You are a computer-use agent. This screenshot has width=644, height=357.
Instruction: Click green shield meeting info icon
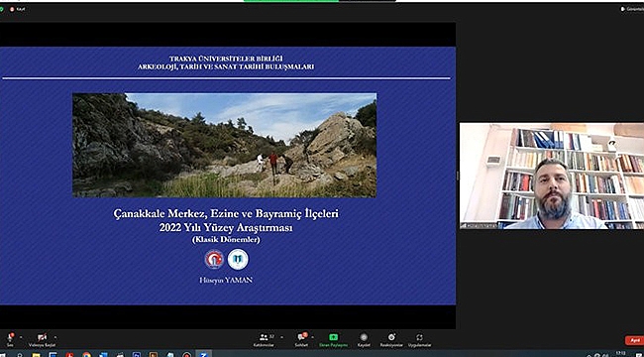tap(2, 9)
